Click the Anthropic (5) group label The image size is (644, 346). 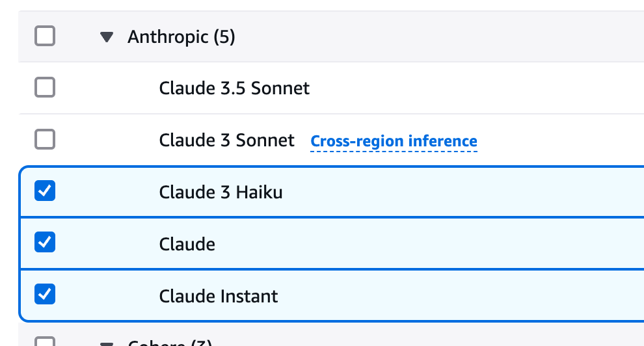click(x=181, y=37)
